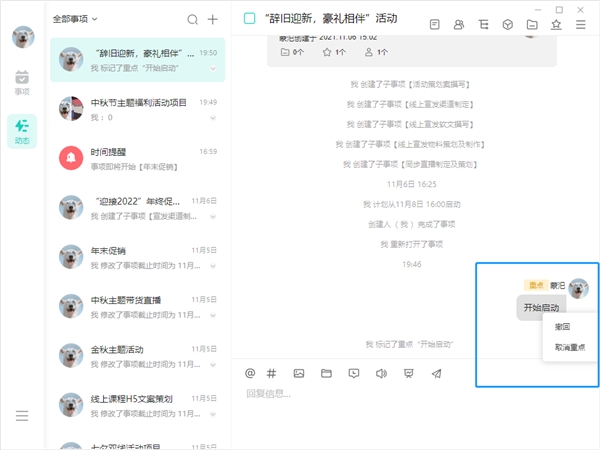Open the search icon in the list header

pos(192,19)
